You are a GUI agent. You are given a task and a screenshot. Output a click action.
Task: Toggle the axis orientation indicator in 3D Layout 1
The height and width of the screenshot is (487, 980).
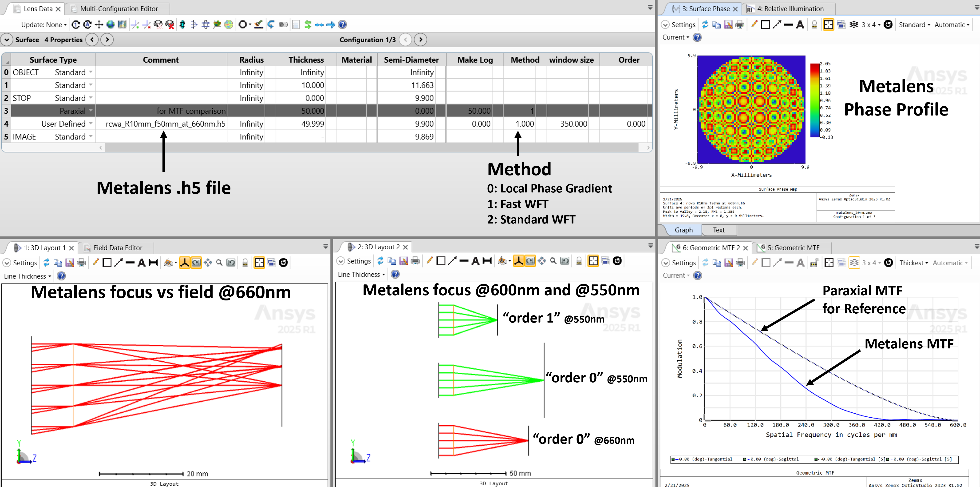click(x=185, y=263)
